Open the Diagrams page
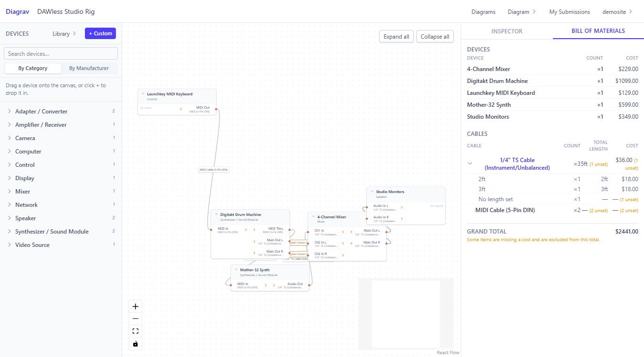Screen dimensions: 644x357 pos(483,12)
